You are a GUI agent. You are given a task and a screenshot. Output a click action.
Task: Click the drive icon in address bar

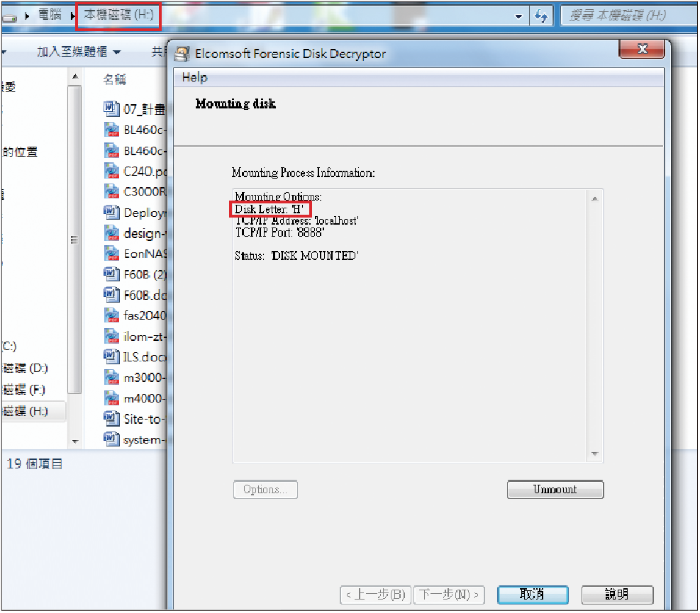[9, 18]
